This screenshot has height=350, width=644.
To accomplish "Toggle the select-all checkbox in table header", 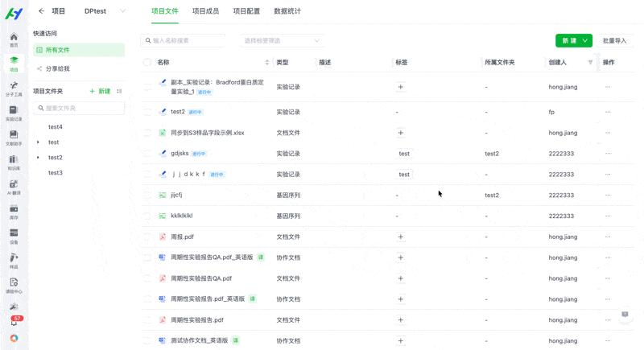I will click(x=147, y=63).
